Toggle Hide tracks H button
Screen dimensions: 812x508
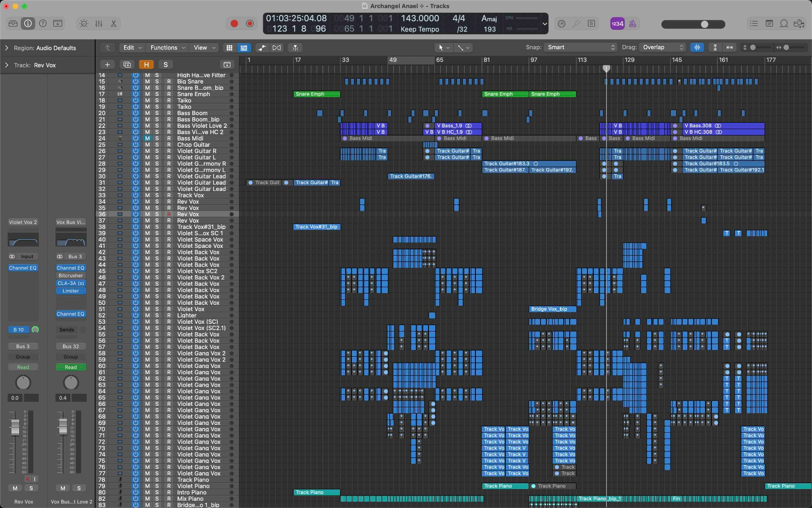pyautogui.click(x=146, y=64)
